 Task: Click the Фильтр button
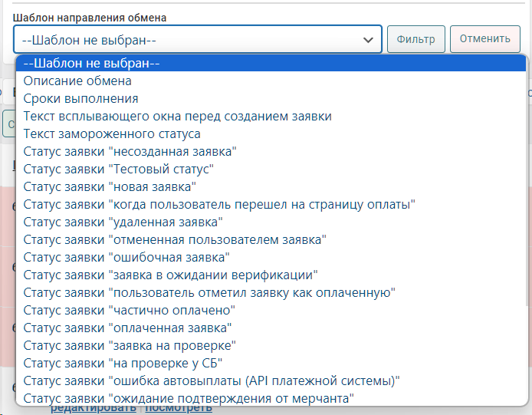[x=415, y=39]
